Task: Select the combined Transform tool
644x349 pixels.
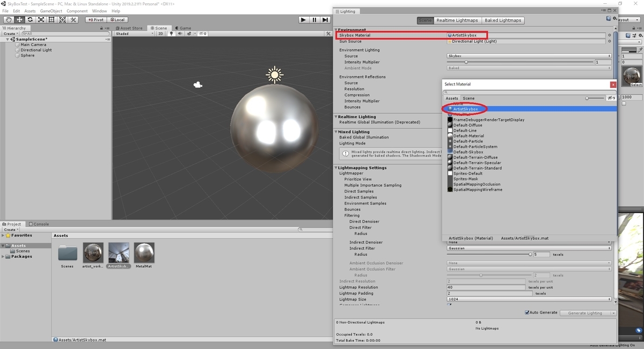Action: (62, 20)
